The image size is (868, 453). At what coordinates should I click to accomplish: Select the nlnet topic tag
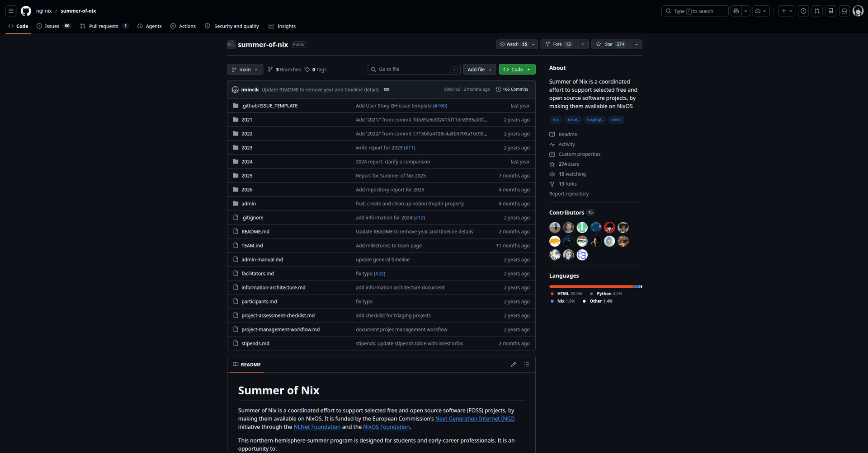(616, 120)
